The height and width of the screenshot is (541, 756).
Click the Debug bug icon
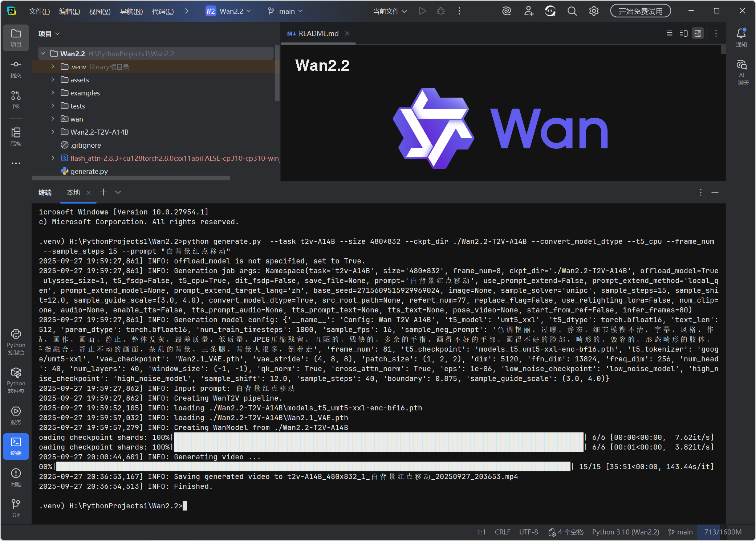tap(441, 11)
